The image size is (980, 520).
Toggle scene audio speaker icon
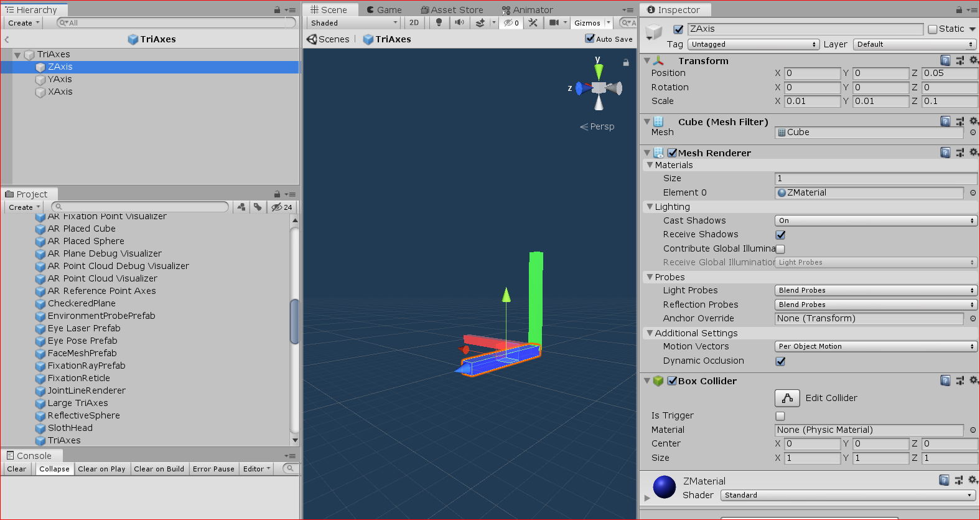pos(459,22)
